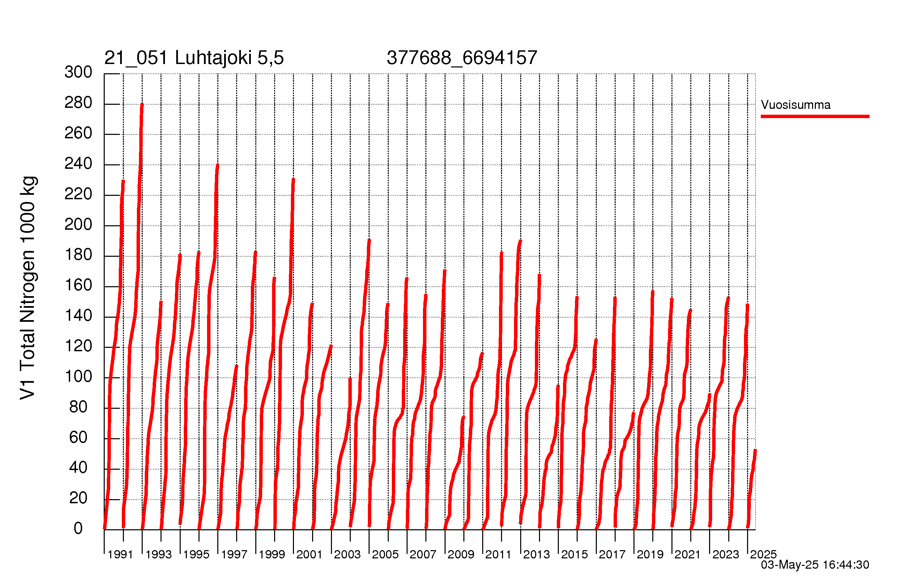Click the y-axis value 40

(x=78, y=468)
